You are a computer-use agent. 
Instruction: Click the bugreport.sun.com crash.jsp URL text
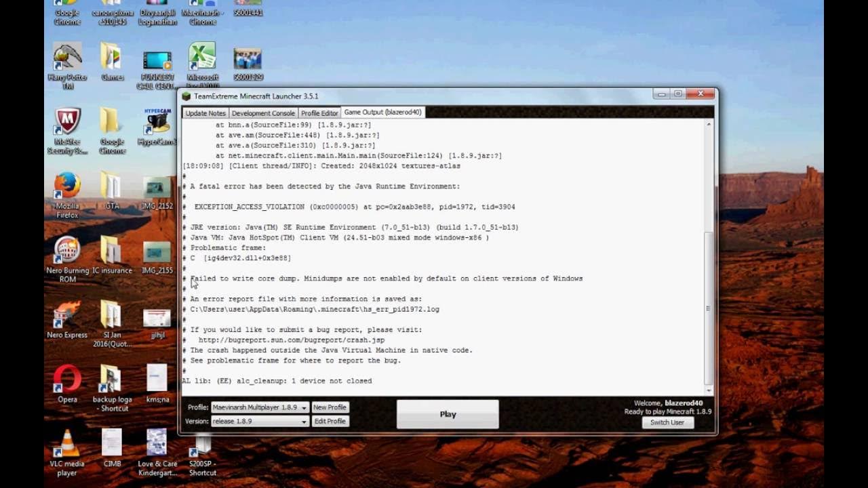[x=292, y=340]
